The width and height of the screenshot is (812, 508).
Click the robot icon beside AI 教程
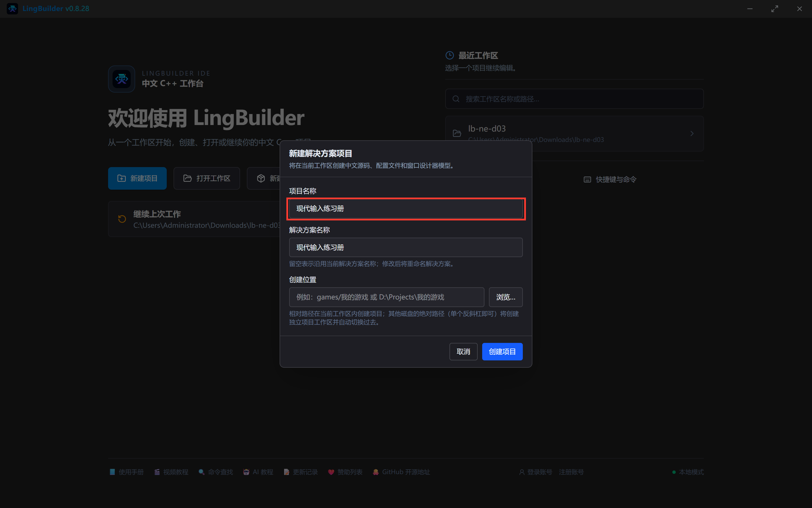click(246, 472)
